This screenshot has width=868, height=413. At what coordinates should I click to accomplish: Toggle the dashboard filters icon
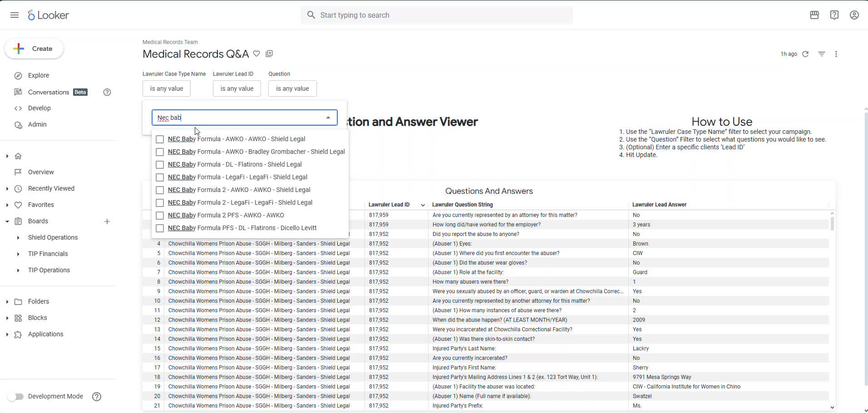click(821, 54)
